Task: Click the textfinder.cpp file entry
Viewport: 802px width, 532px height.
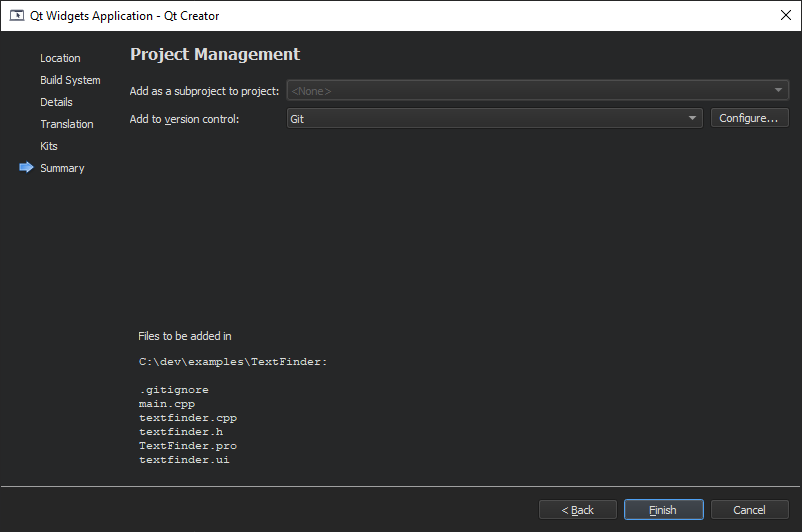Action: [188, 418]
